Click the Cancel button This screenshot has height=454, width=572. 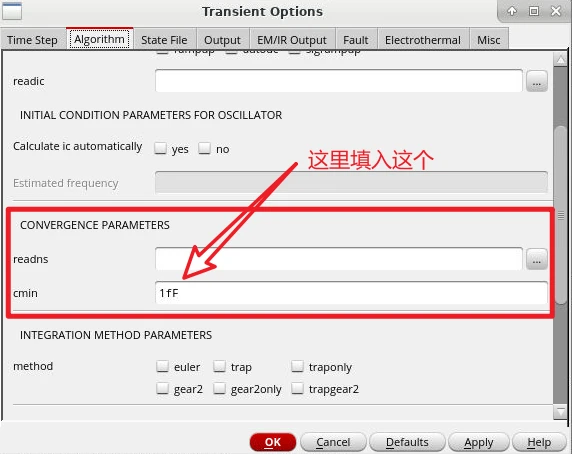click(x=333, y=442)
